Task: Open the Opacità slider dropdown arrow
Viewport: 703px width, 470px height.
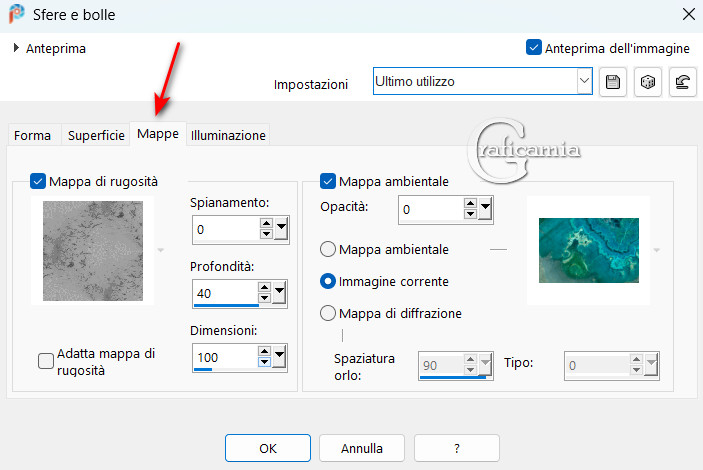Action: click(485, 209)
